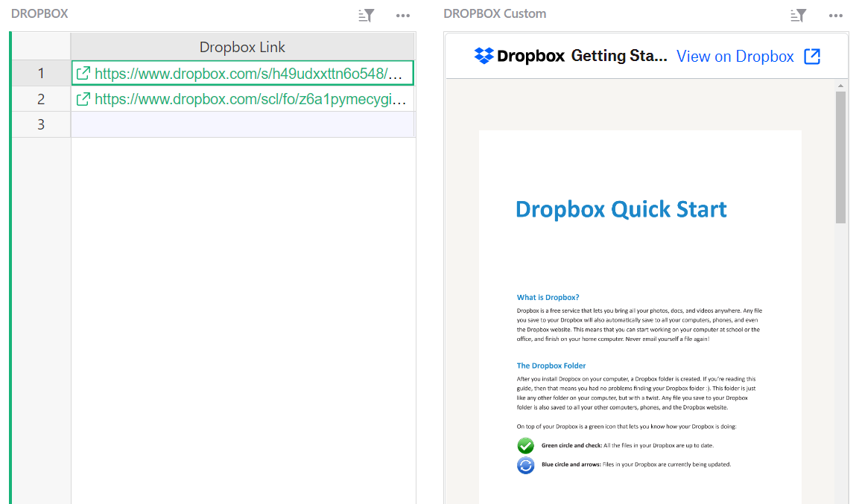
Task: Click the external link icon in row 1
Action: coord(83,74)
